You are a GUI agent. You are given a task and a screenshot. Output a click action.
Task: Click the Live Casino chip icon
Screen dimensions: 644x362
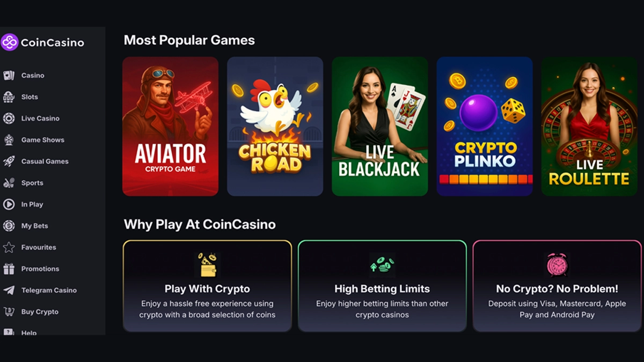tap(9, 119)
